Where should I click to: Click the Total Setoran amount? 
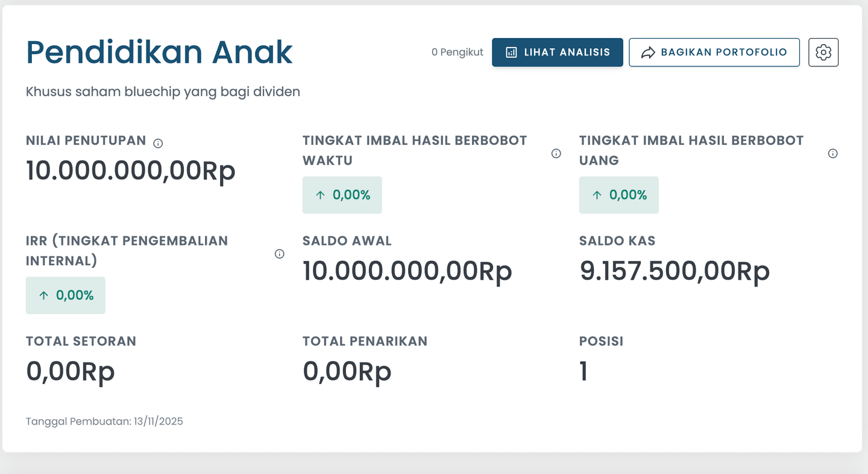point(70,371)
